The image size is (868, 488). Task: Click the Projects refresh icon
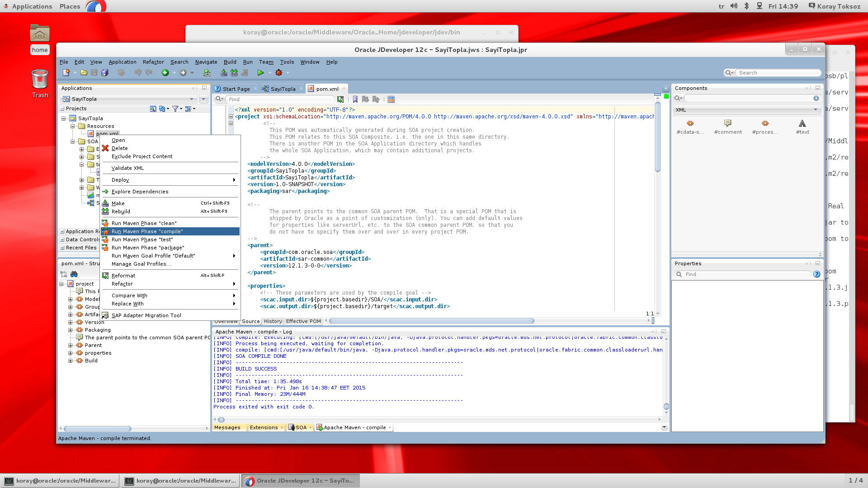(162, 109)
